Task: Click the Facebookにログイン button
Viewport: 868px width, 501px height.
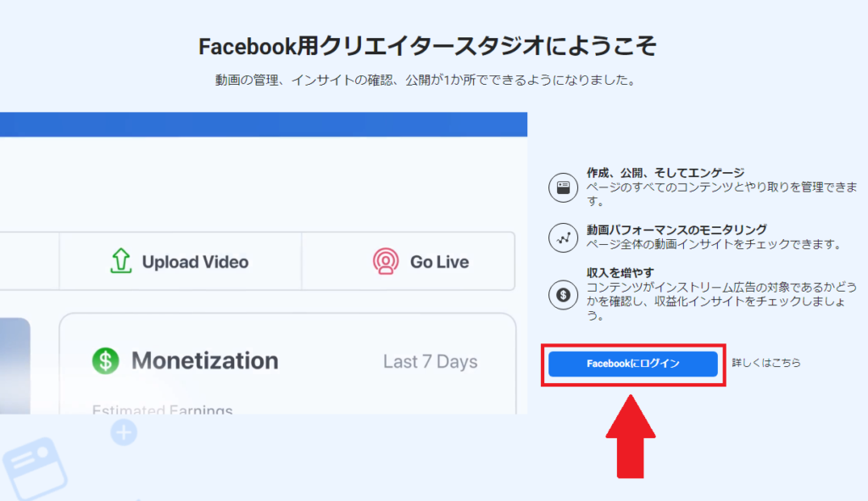Action: (x=632, y=364)
